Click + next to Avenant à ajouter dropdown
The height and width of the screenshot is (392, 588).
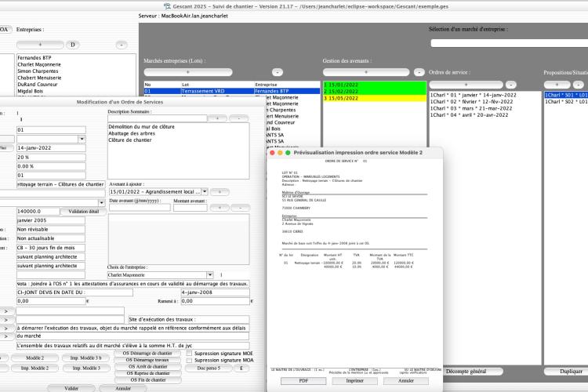(x=220, y=192)
